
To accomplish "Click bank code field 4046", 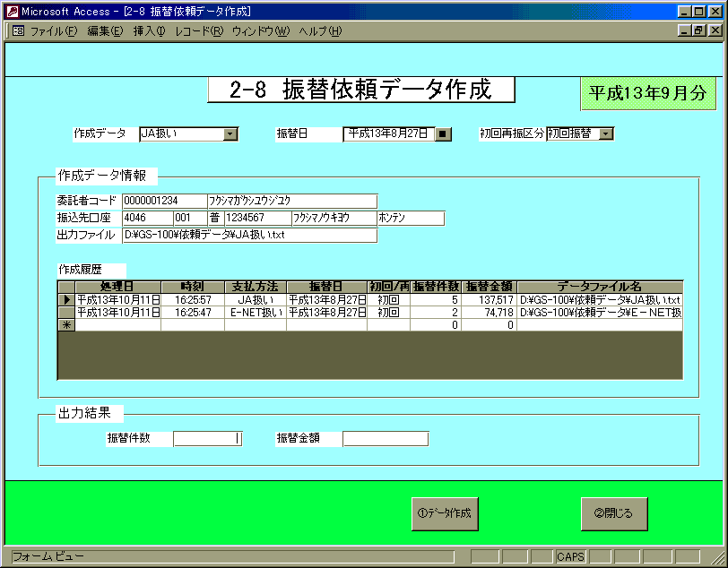I will pos(148,218).
